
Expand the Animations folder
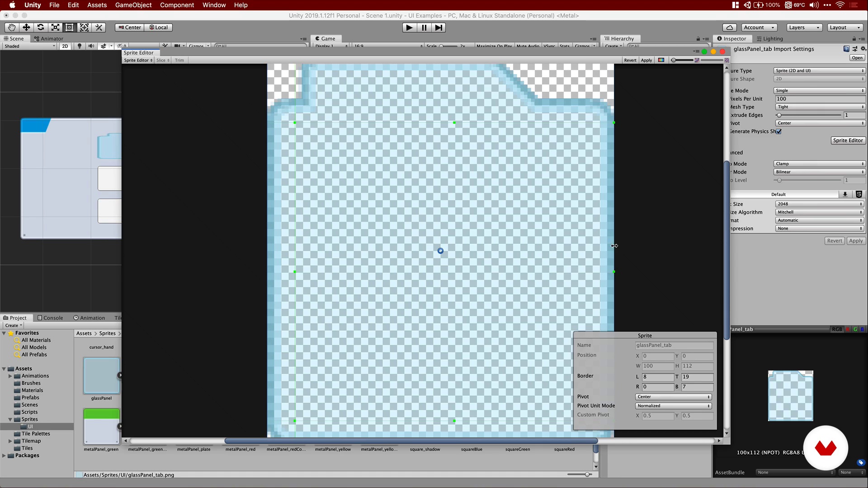pos(10,376)
